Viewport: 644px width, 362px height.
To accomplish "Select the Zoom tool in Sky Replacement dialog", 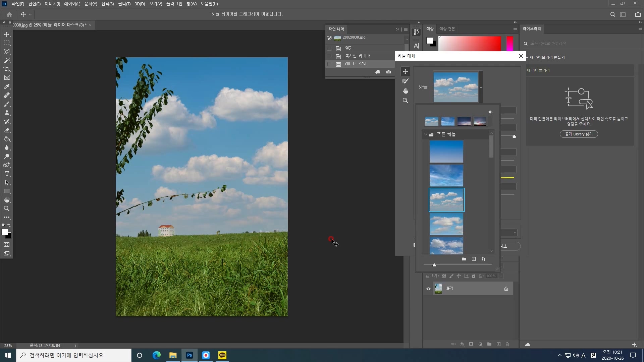I will click(x=405, y=101).
